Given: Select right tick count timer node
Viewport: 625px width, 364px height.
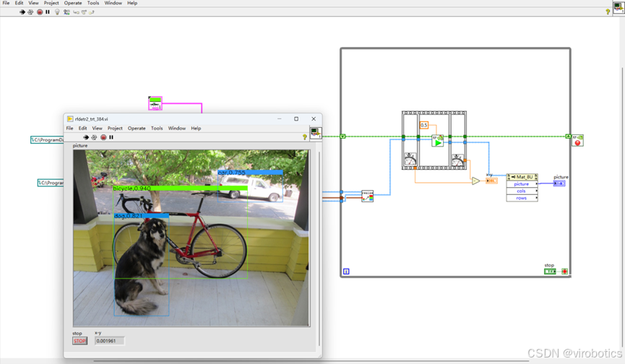Looking at the screenshot, I should [x=457, y=160].
